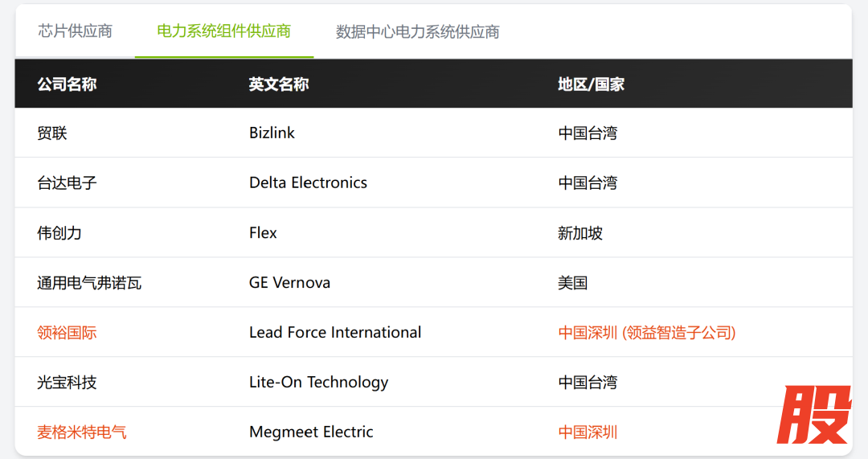
Task: Click the Flex English name cell
Action: (263, 232)
